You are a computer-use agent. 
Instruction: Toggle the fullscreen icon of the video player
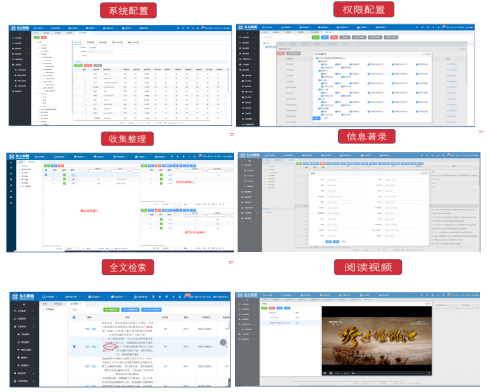[x=428, y=373]
